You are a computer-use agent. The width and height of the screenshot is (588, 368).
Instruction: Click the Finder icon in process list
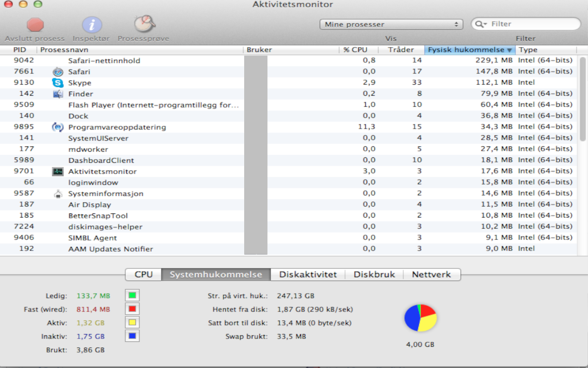click(58, 94)
